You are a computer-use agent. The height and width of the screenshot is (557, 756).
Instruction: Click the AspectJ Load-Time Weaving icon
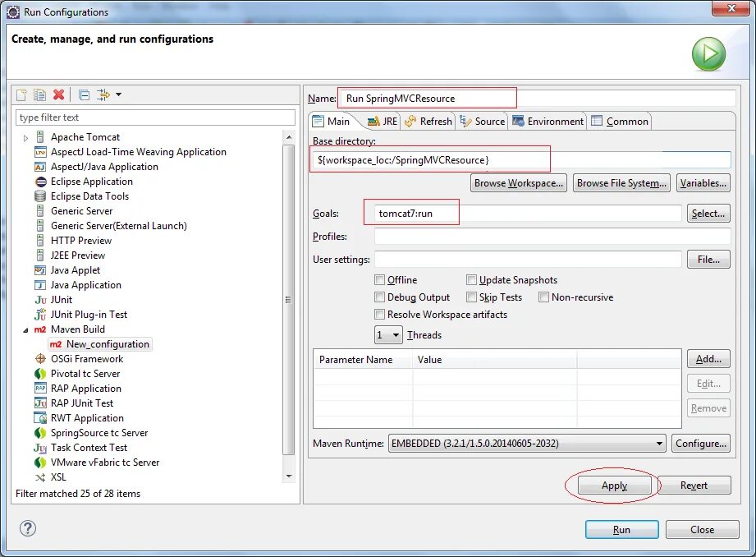coord(40,152)
